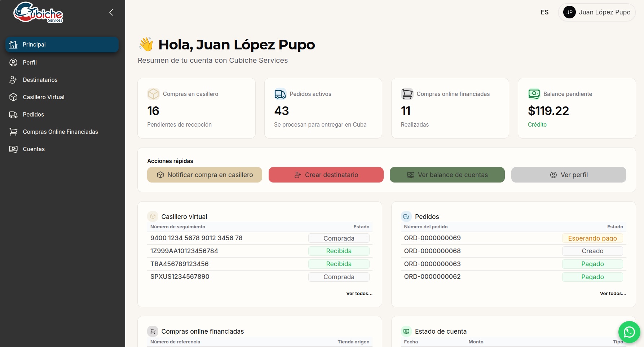The height and width of the screenshot is (347, 644).
Task: Click the Crédito label under balance
Action: tap(537, 124)
